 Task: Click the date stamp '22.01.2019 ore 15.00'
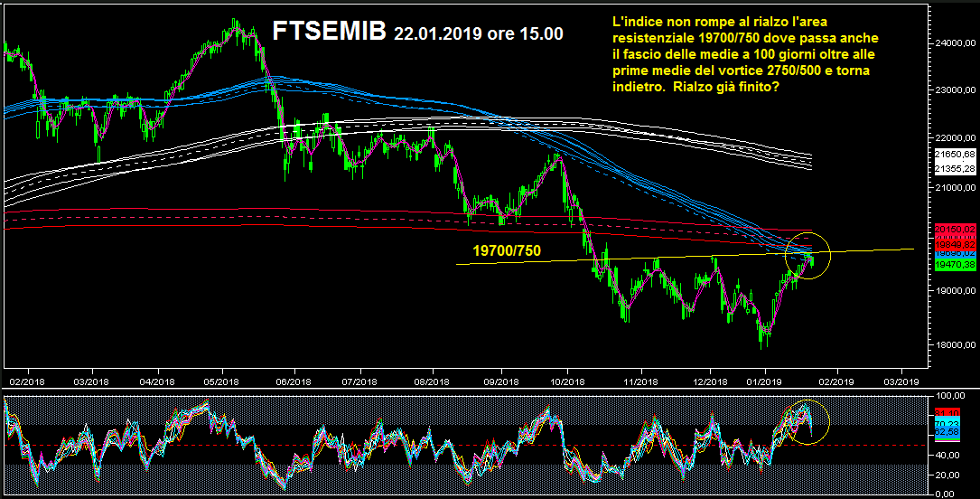tap(478, 33)
